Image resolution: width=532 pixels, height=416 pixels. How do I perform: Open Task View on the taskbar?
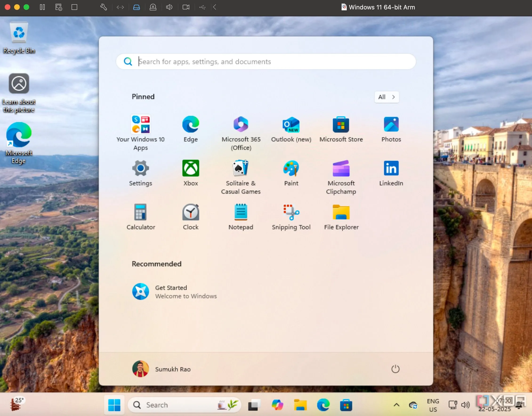point(254,405)
